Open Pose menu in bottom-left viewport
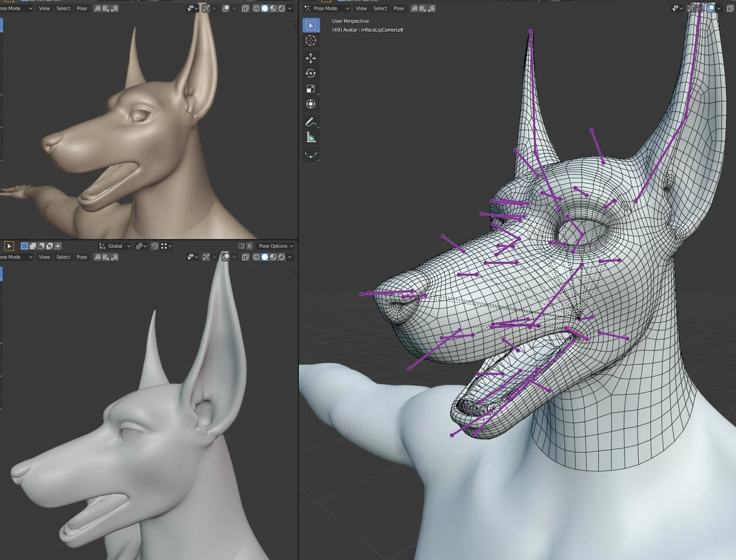The height and width of the screenshot is (560, 736). (82, 257)
